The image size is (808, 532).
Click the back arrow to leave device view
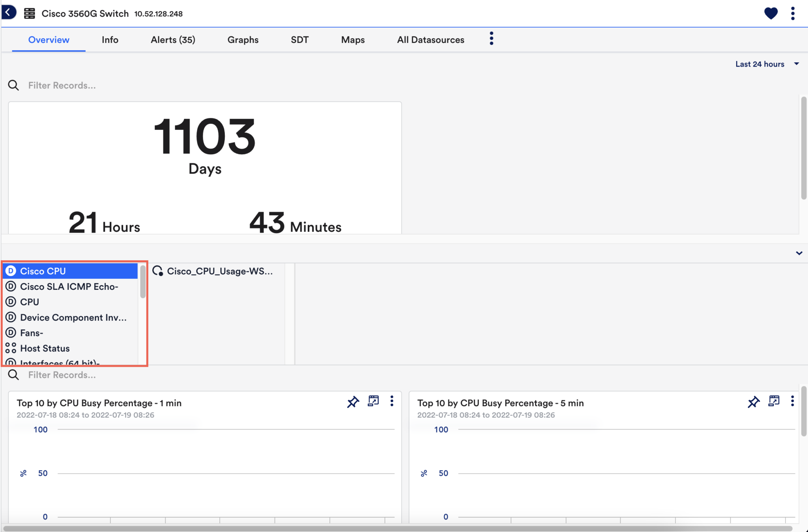tap(9, 12)
